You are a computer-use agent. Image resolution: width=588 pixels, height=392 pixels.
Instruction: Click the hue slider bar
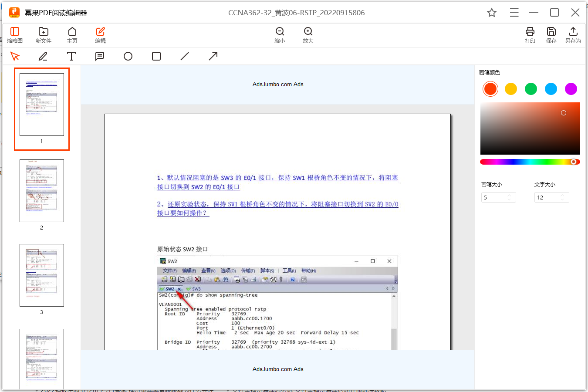[530, 162]
